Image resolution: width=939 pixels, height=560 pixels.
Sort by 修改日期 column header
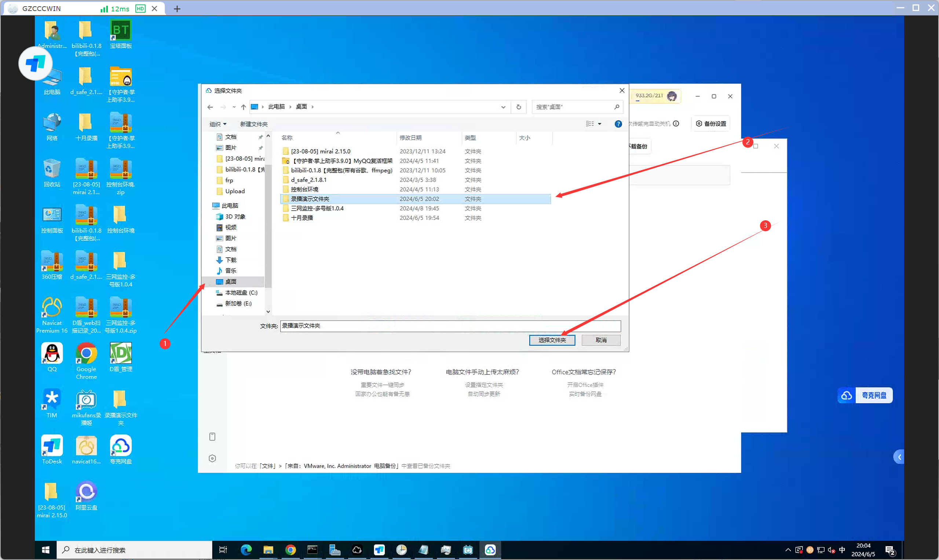(x=410, y=138)
